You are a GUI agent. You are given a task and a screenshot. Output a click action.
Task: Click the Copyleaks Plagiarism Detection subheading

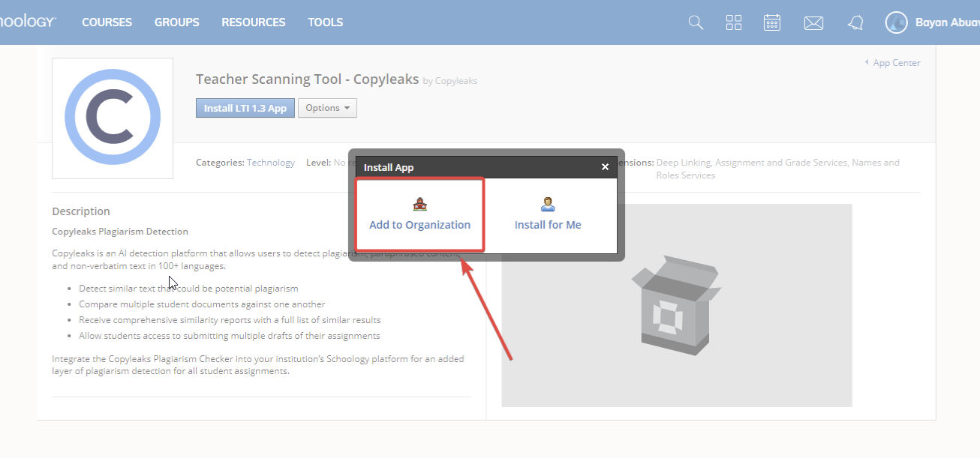[120, 232]
